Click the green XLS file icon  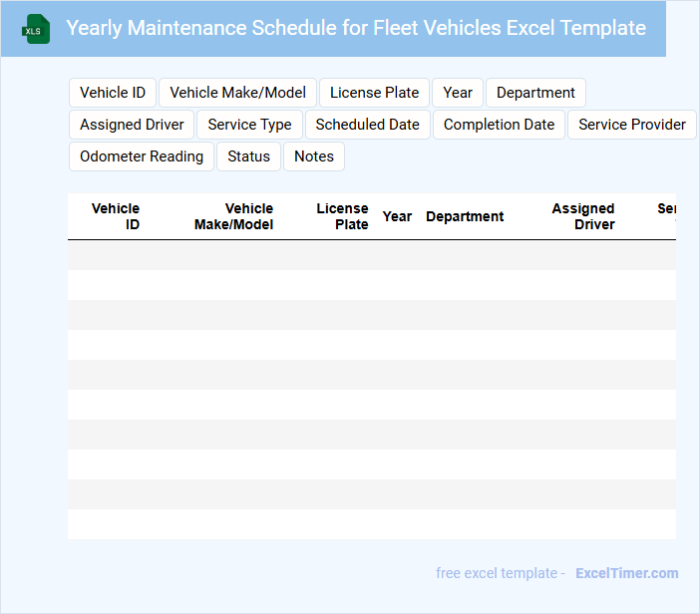click(x=37, y=29)
